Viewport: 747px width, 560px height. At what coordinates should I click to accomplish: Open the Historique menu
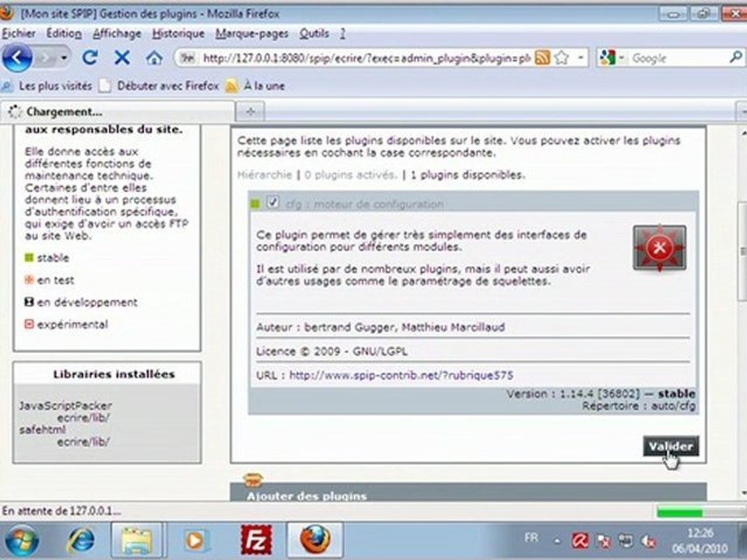[178, 33]
